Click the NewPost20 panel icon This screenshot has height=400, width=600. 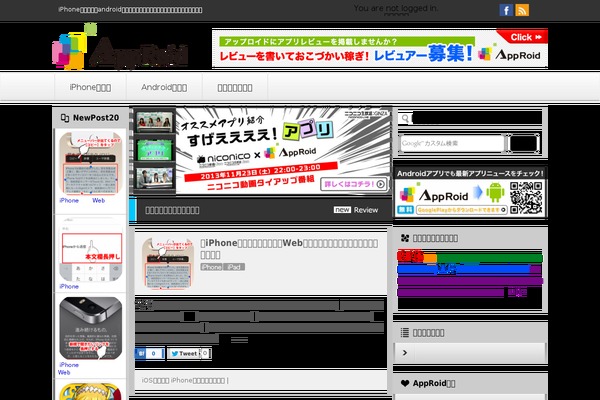click(x=65, y=118)
